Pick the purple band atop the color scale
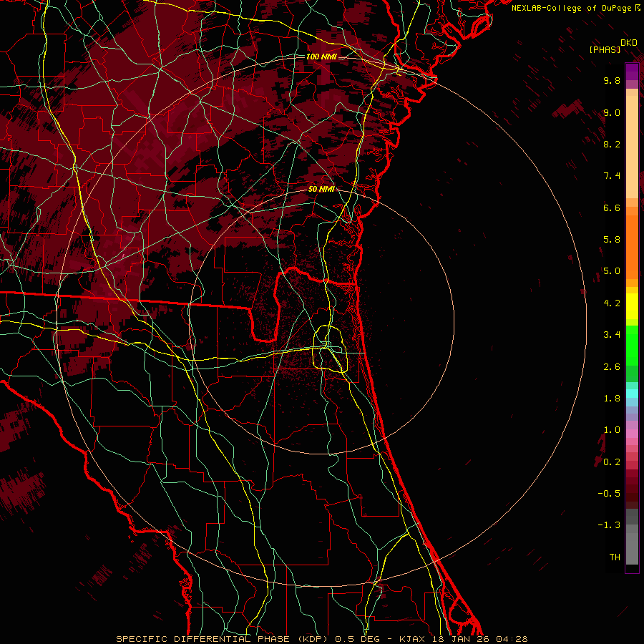 pyautogui.click(x=632, y=72)
